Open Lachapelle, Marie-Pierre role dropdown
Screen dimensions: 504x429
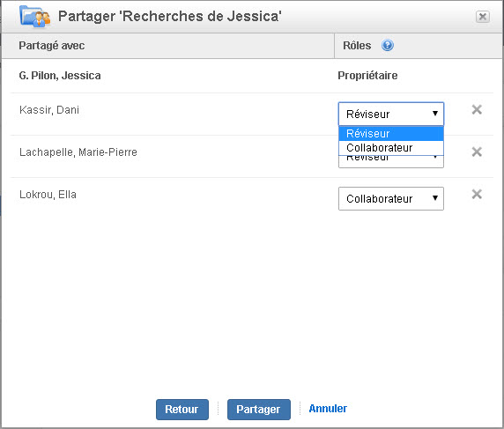click(391, 161)
